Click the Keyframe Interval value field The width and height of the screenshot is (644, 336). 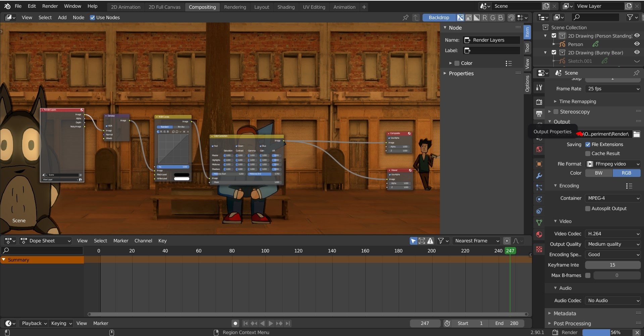(x=612, y=265)
